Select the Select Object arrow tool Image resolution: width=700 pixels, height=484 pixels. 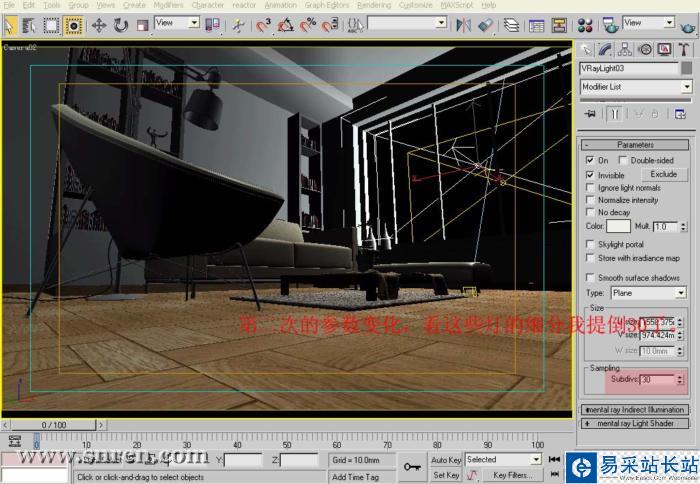click(x=9, y=25)
